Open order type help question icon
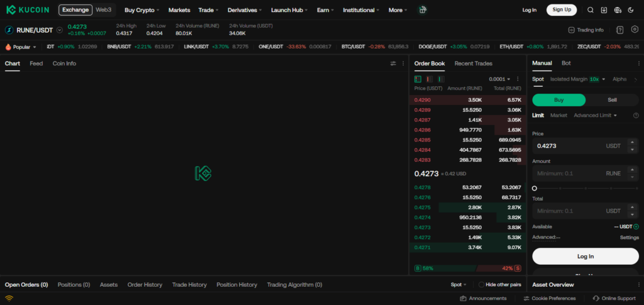Image resolution: width=644 pixels, height=305 pixels. tap(636, 115)
